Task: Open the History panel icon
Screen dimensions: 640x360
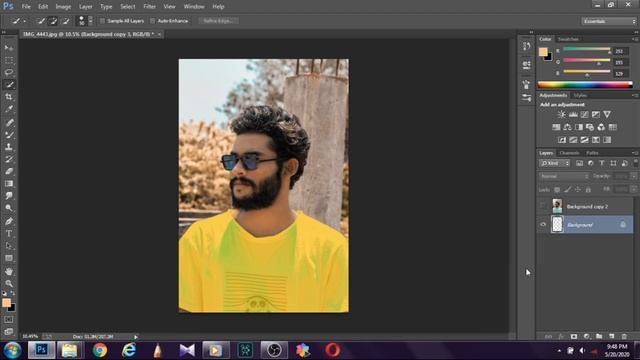Action: (x=527, y=46)
